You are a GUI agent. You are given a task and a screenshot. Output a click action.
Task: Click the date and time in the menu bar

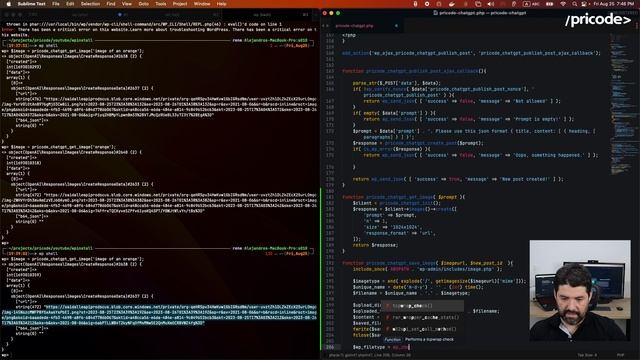[x=614, y=4]
